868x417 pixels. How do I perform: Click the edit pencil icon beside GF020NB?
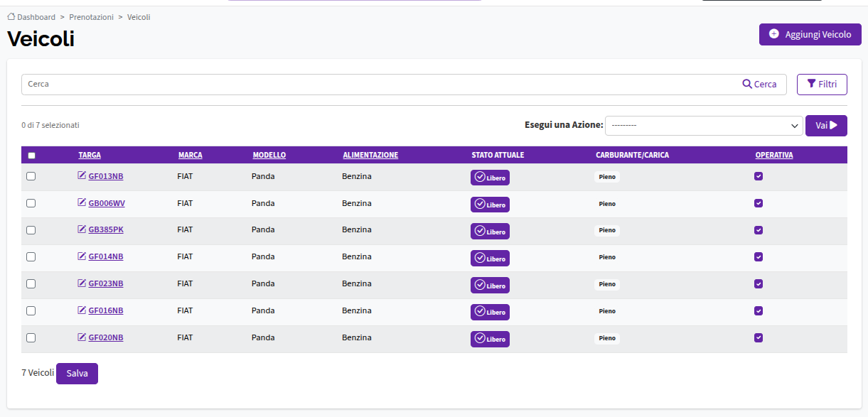click(x=82, y=337)
